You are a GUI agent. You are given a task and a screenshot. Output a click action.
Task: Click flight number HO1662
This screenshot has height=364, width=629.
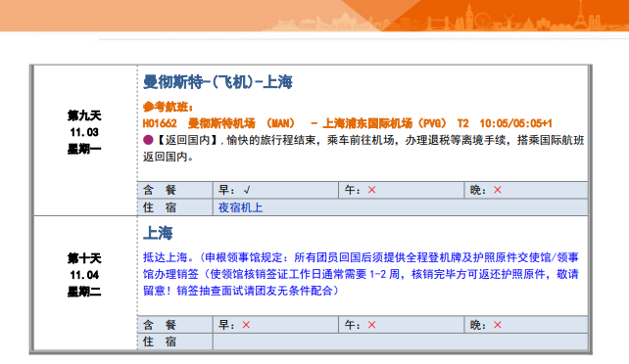pyautogui.click(x=160, y=123)
